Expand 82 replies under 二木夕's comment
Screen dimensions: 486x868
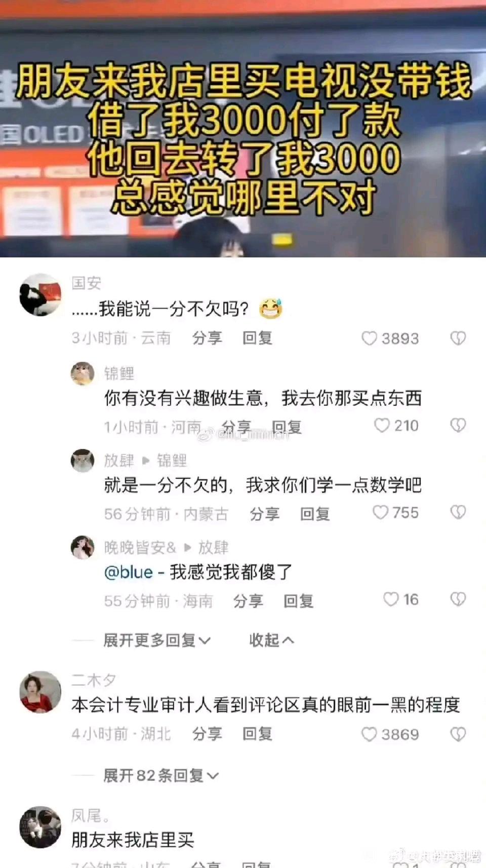click(x=161, y=775)
